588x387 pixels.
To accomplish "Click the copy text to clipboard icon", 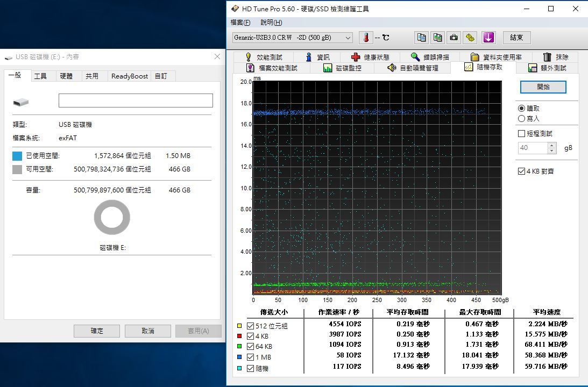I will coord(422,38).
